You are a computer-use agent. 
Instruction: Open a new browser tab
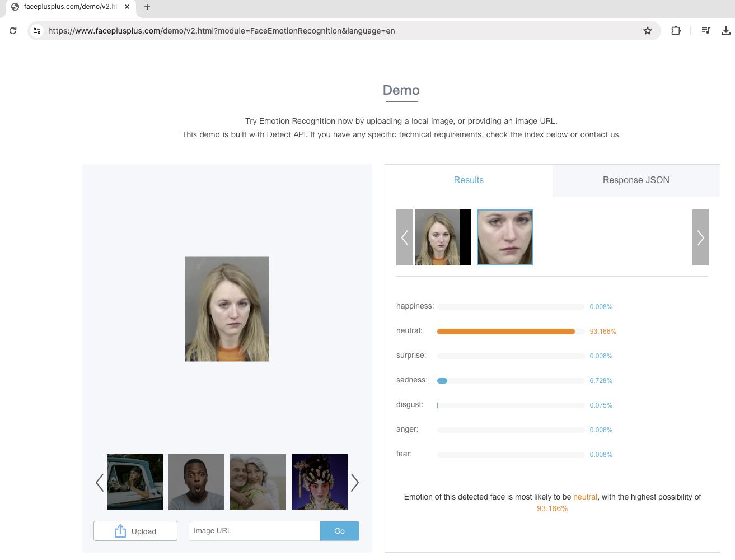click(147, 7)
